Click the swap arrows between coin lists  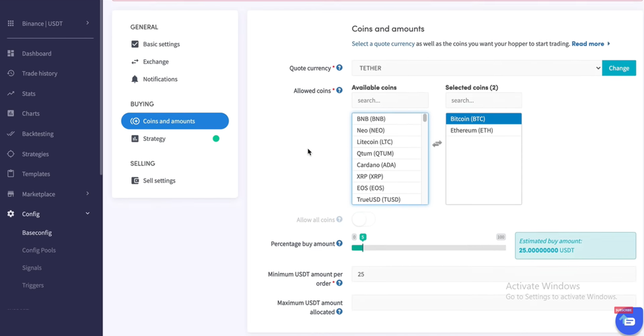tap(437, 144)
